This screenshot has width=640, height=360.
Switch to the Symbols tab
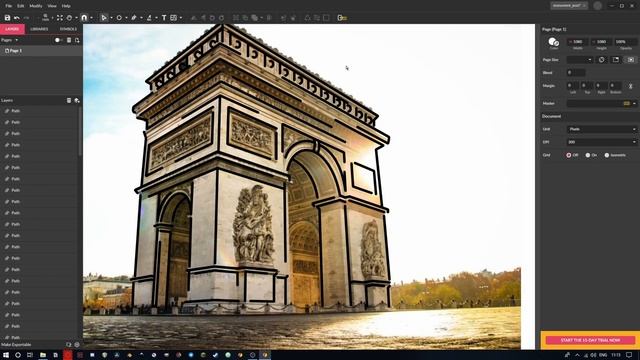coord(68,29)
